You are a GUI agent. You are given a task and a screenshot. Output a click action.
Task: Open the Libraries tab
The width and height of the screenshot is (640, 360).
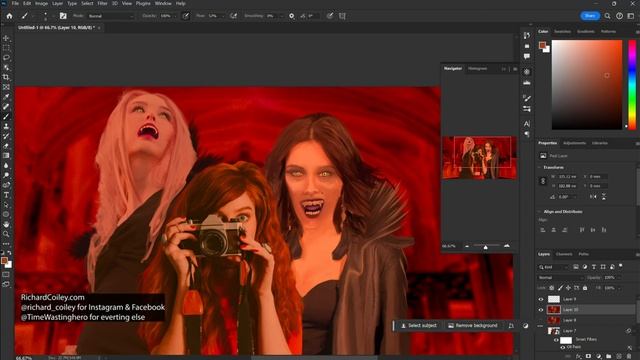pos(600,143)
